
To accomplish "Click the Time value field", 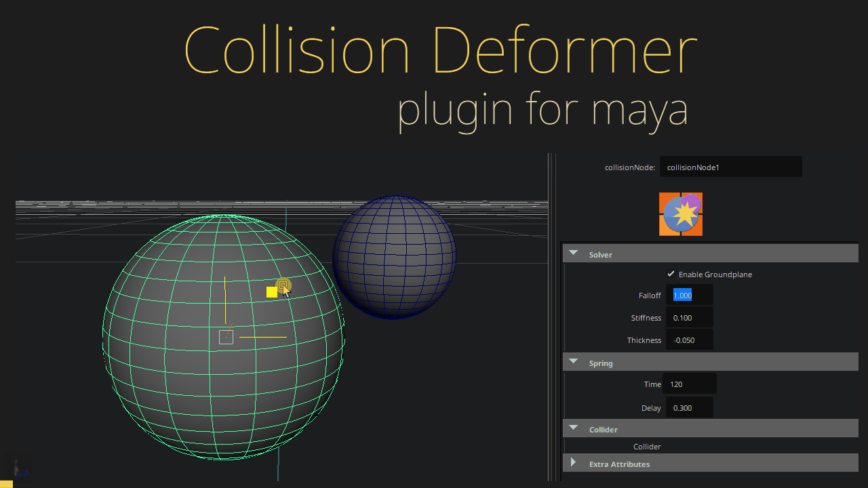I will 690,384.
